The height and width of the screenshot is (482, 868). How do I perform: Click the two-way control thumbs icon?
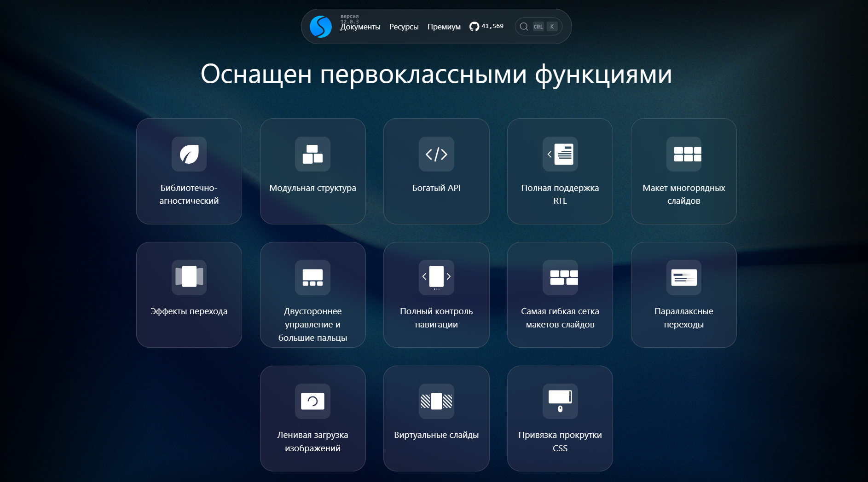point(312,277)
